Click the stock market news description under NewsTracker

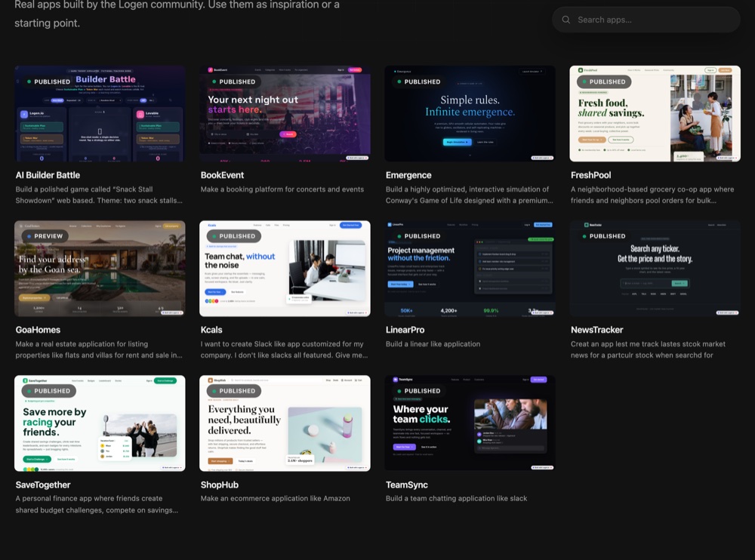coord(648,349)
